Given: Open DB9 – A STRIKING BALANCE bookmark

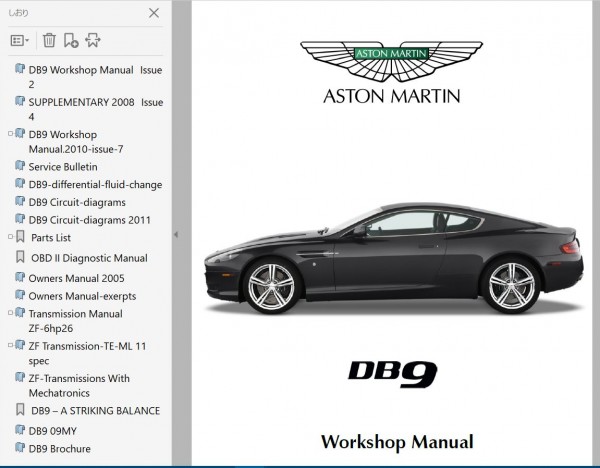Looking at the screenshot, I should [95, 411].
